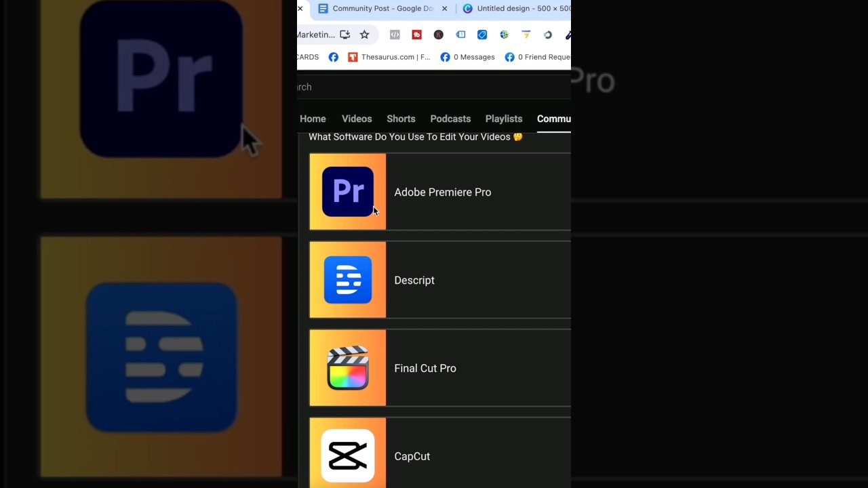Image resolution: width=868 pixels, height=488 pixels.
Task: Open the red TubeBuddy extension icon
Action: click(x=416, y=35)
